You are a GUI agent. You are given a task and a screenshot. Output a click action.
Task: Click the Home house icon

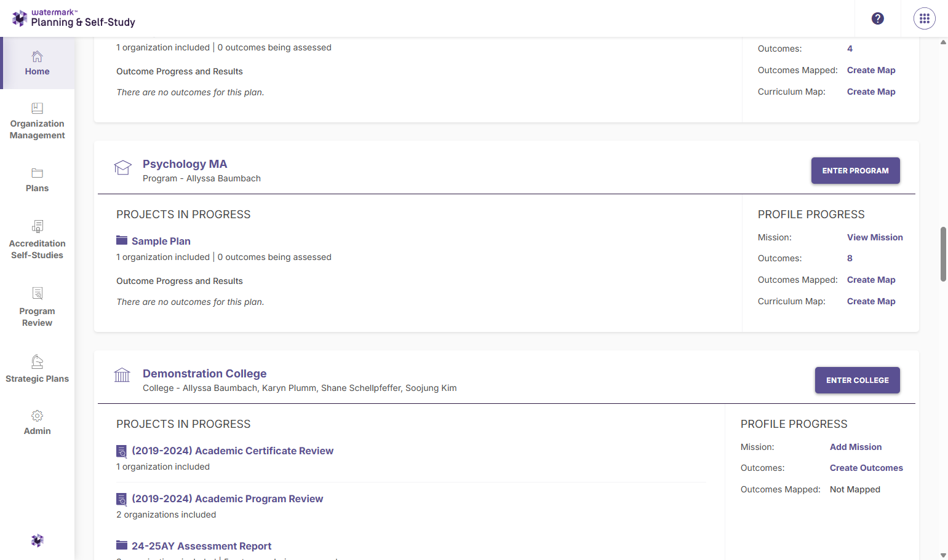tap(38, 57)
